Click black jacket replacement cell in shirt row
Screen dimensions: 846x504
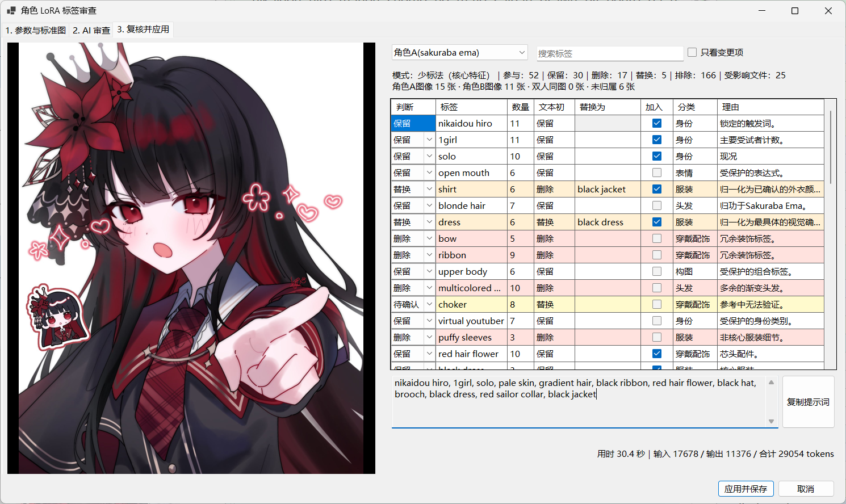[x=608, y=189]
